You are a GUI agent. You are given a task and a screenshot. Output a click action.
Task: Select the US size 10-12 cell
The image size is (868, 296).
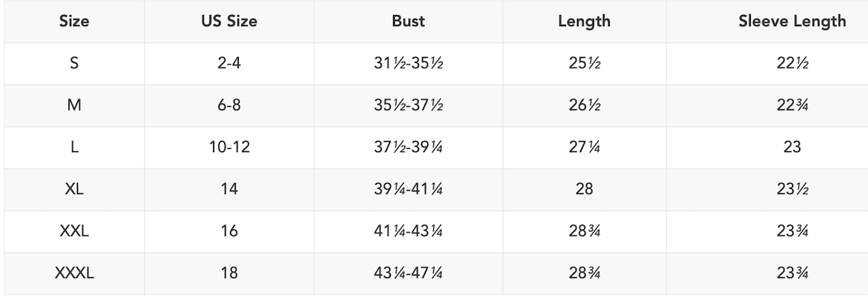pos(229,147)
